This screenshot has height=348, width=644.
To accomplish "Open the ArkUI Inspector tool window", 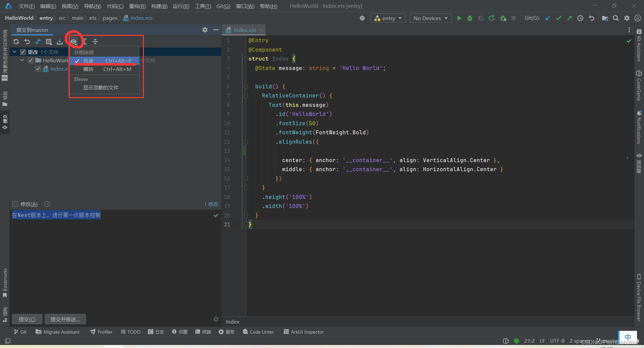I will 304,332.
